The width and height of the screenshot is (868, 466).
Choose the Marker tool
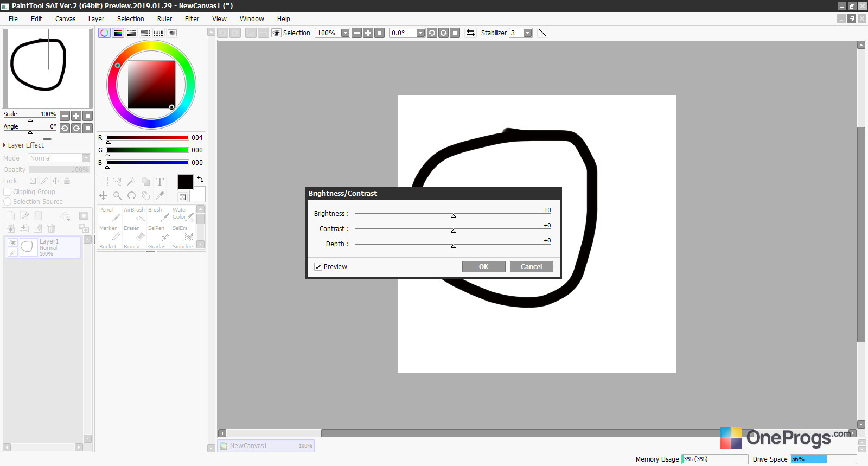click(x=110, y=233)
